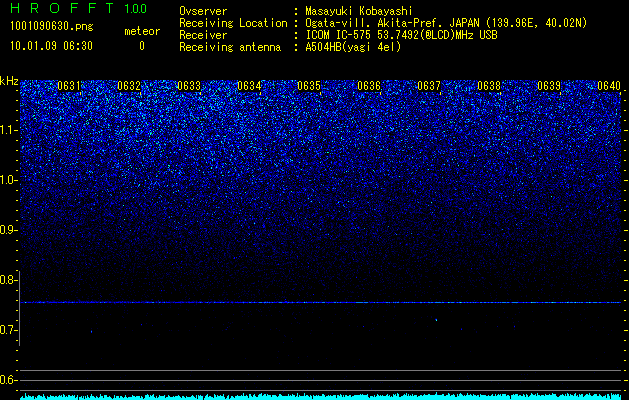This screenshot has width=629, height=400.
Task: Click the 0639 time marker
Action: (x=549, y=86)
